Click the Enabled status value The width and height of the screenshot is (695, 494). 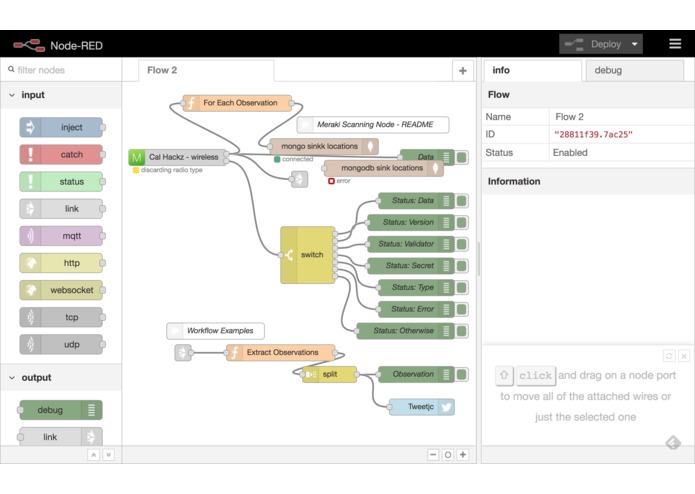pos(570,153)
